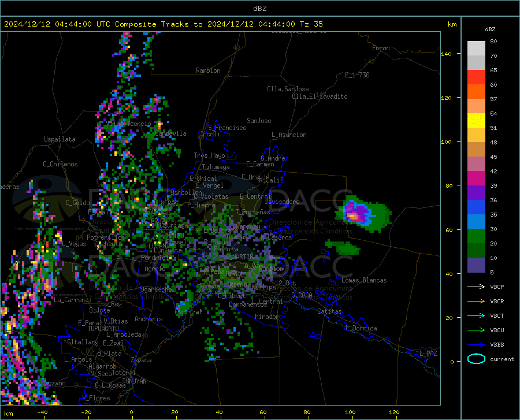520x420 pixels.
Task: Click the V_Flores map label
Action: 96,398
